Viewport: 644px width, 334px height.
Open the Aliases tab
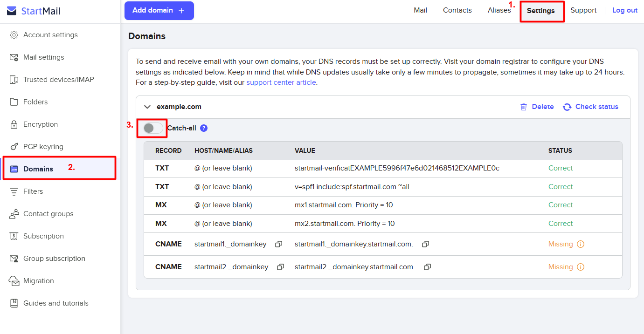[499, 10]
